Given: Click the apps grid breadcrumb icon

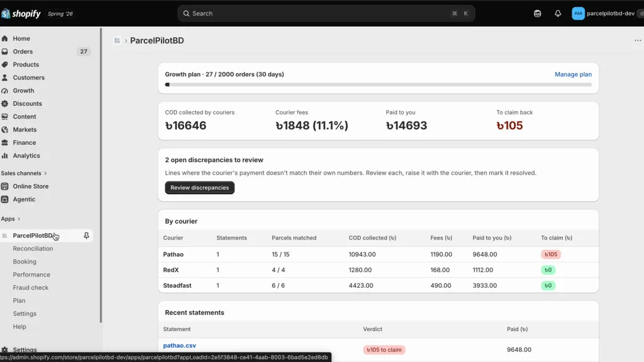Looking at the screenshot, I should [117, 41].
